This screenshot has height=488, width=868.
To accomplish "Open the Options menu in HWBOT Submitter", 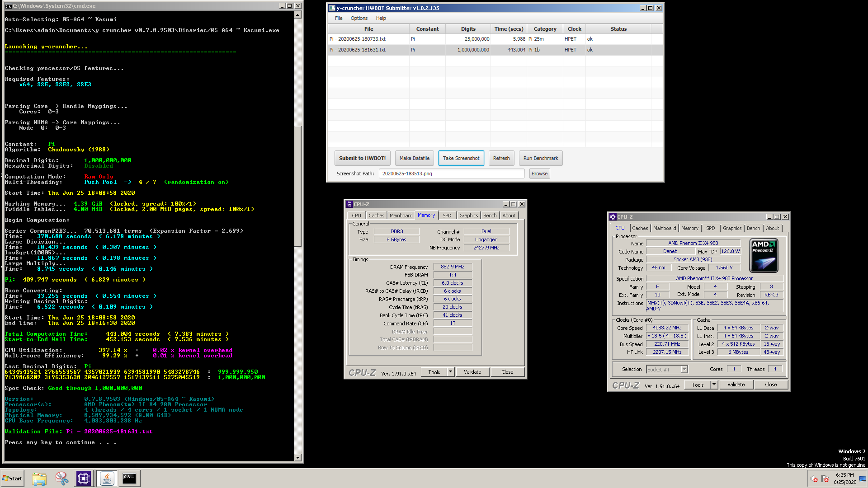I will [x=359, y=19].
